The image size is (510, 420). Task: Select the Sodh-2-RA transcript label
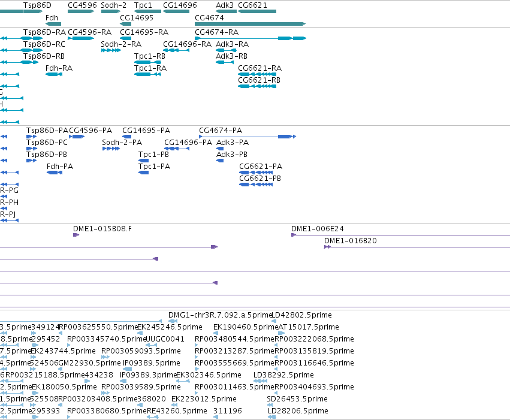[x=121, y=44]
